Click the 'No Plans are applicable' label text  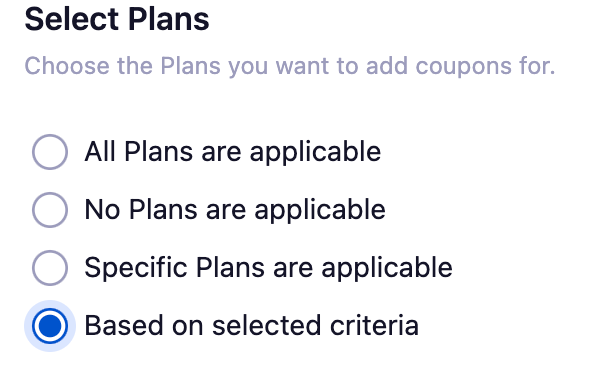click(x=235, y=210)
